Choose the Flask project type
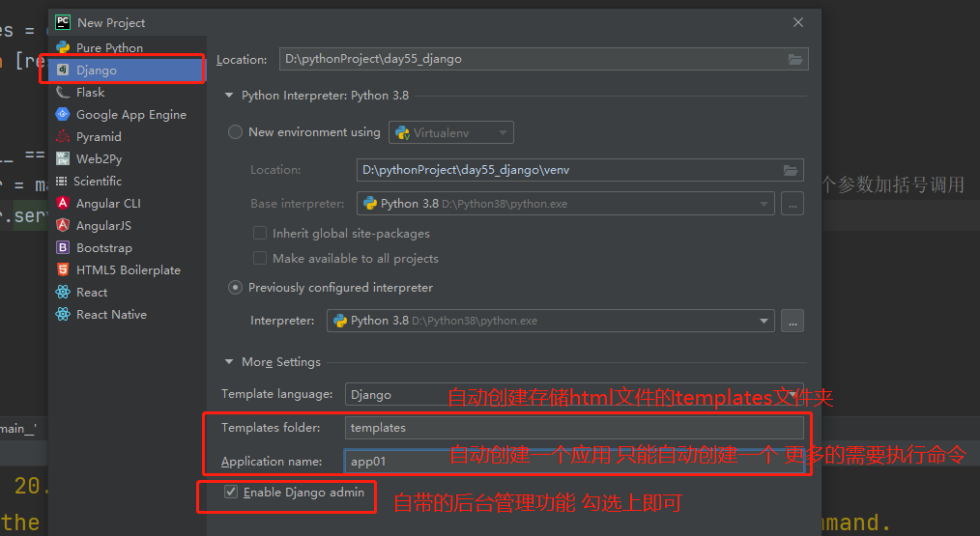 128,93
